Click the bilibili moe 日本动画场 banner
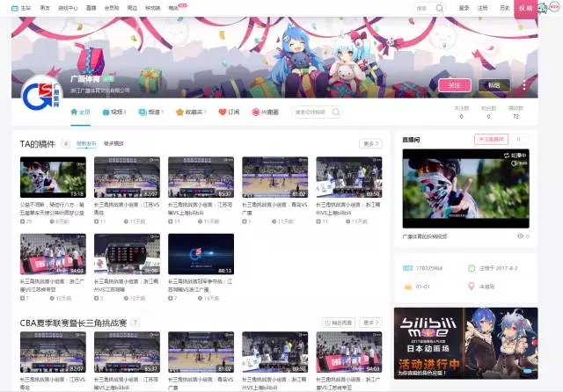This screenshot has height=392, width=563. click(x=465, y=343)
